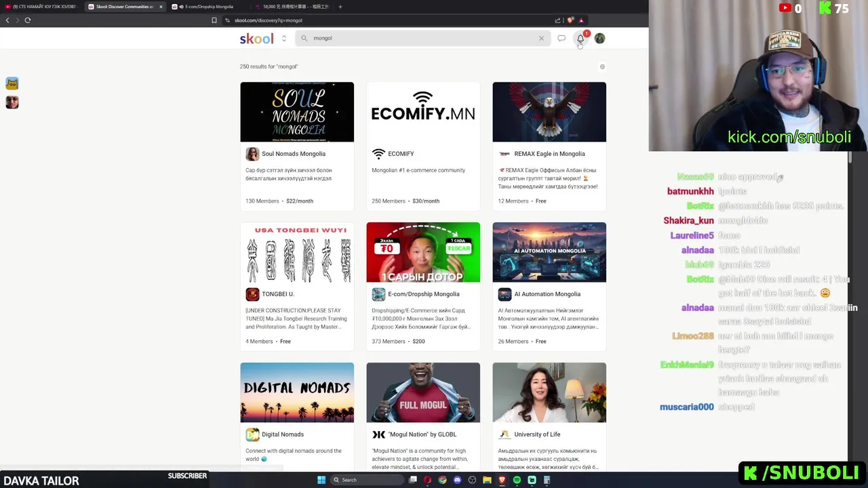Screen dimensions: 868x488
Task: Open the Windows Start menu
Action: click(321, 480)
